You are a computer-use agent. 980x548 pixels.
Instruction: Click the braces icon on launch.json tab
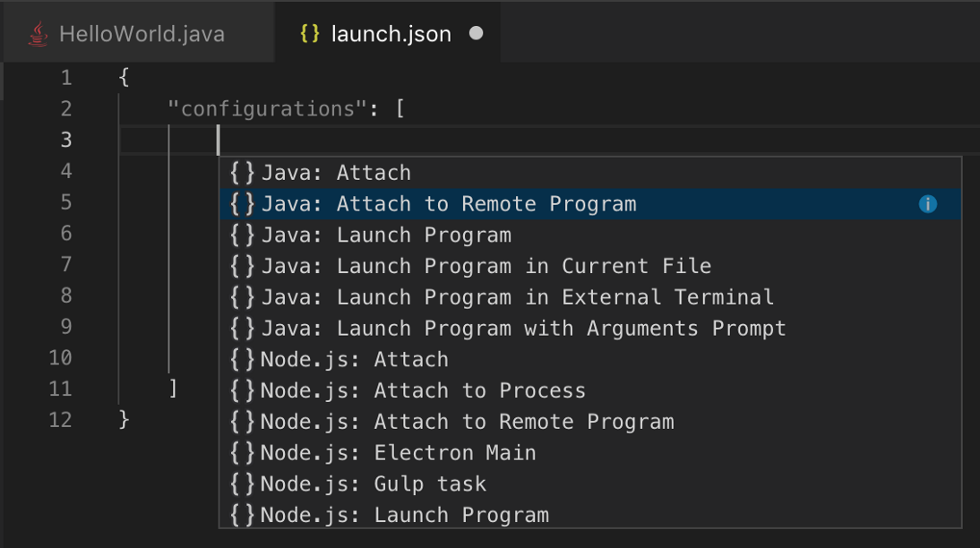[310, 35]
